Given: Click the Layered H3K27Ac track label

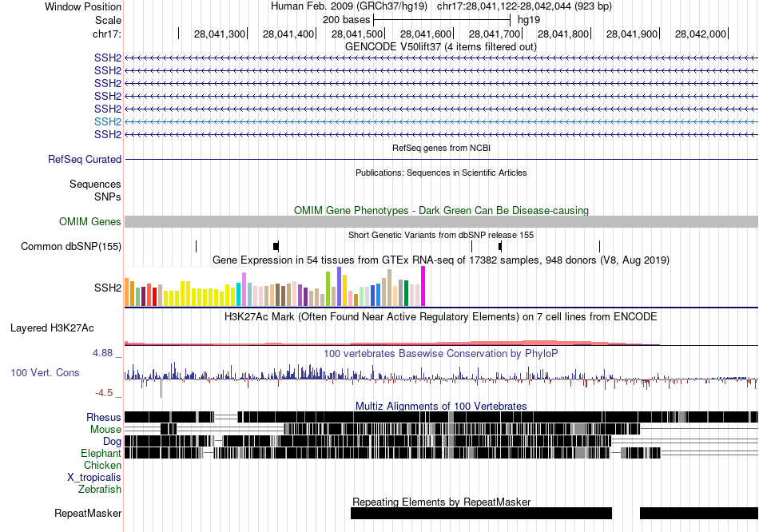Looking at the screenshot, I should click(x=52, y=328).
